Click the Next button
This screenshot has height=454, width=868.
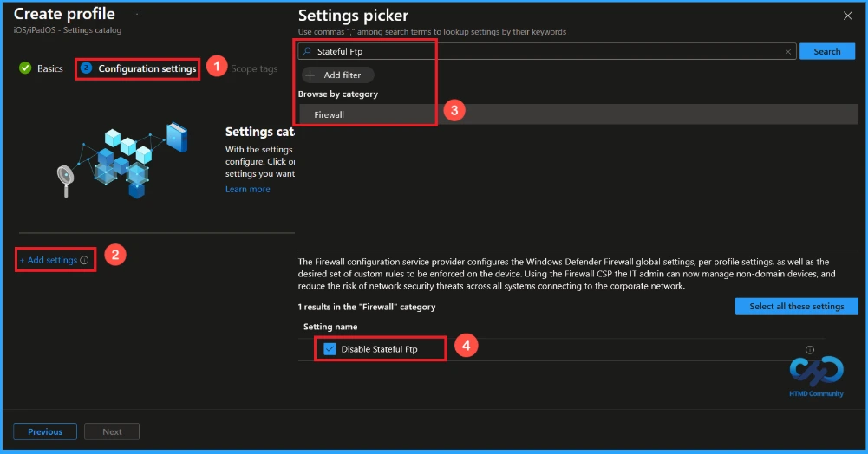(112, 431)
